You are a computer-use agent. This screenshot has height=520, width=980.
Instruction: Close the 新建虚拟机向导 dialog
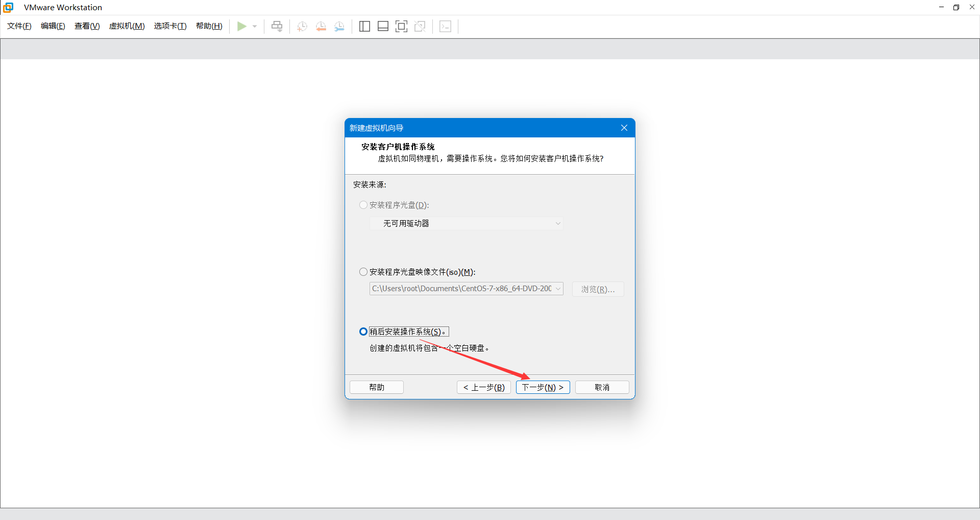624,128
